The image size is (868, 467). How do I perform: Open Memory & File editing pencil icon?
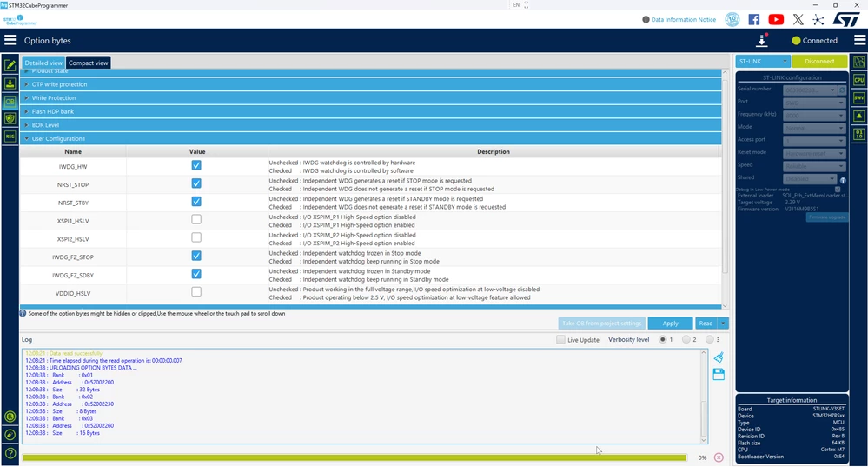(10, 65)
